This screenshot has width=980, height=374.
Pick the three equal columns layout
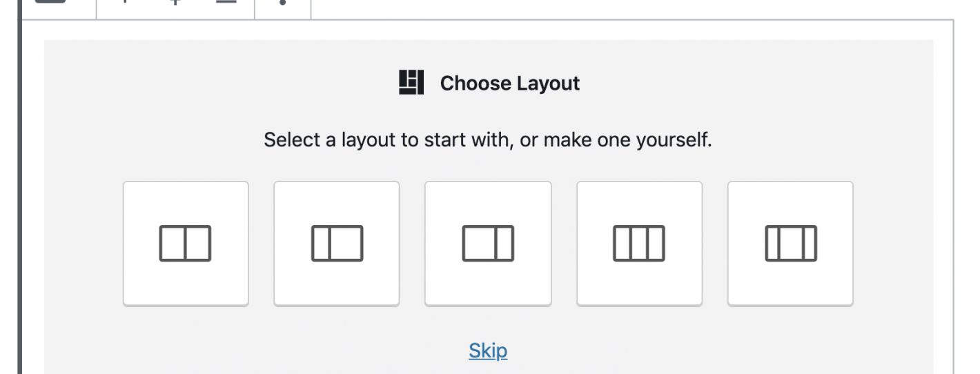pos(639,243)
